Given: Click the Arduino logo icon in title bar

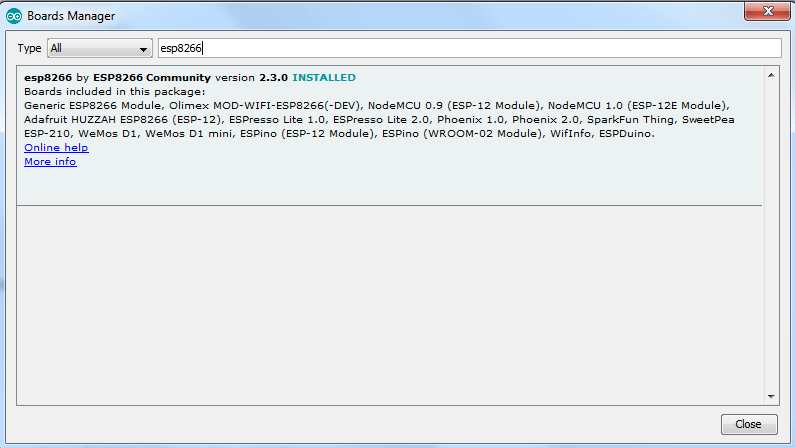Looking at the screenshot, I should (x=14, y=16).
